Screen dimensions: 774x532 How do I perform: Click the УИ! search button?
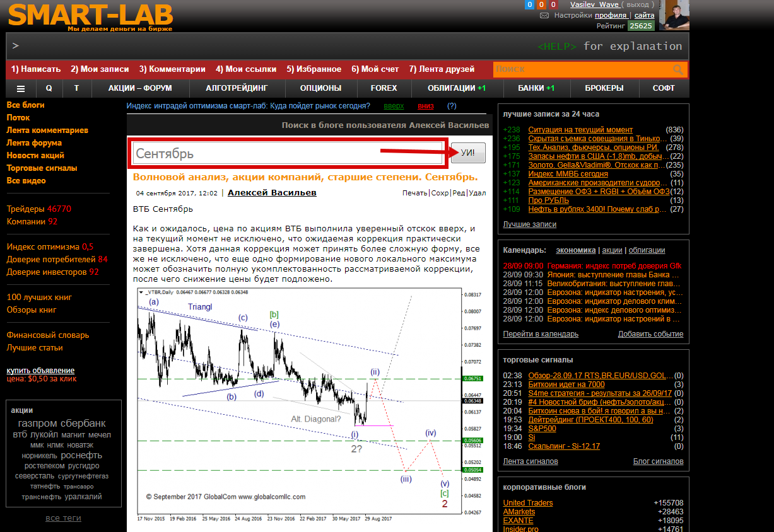pyautogui.click(x=468, y=153)
